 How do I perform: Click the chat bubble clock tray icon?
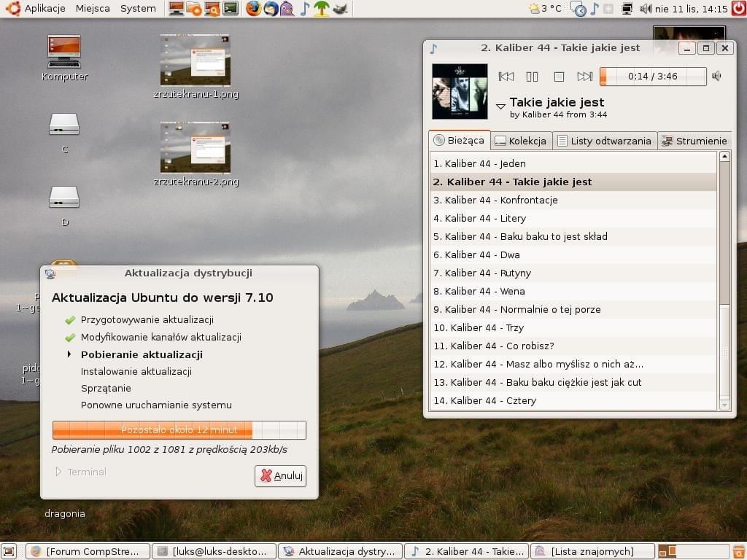click(578, 9)
